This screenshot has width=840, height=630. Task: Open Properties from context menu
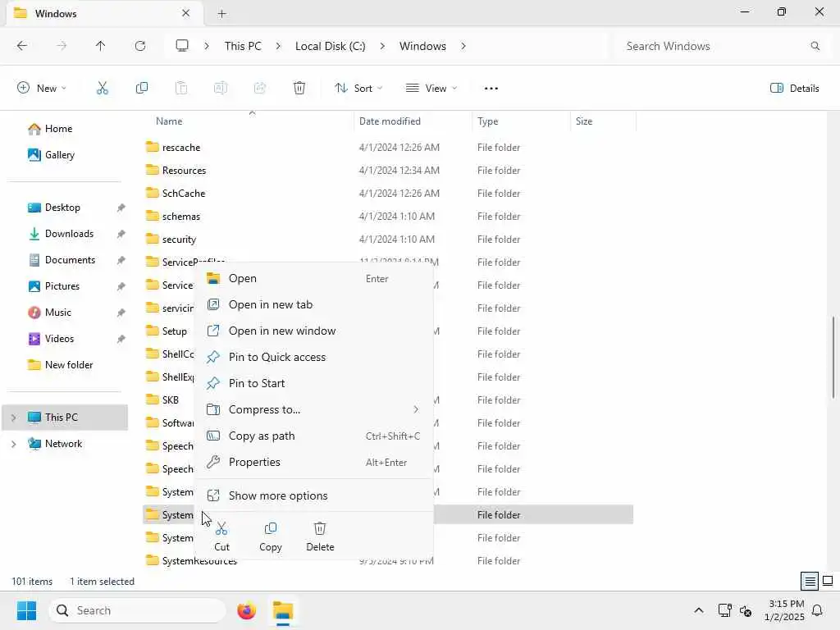(x=314, y=463)
